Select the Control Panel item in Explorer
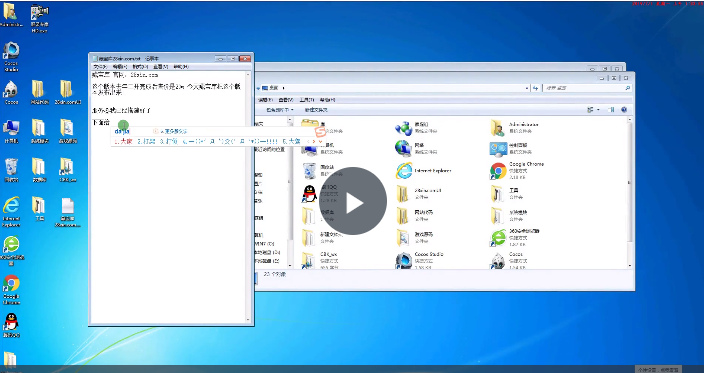The image size is (704, 373). coord(510,149)
